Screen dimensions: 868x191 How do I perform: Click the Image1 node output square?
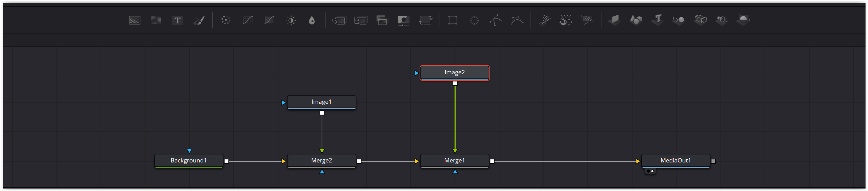click(x=322, y=113)
